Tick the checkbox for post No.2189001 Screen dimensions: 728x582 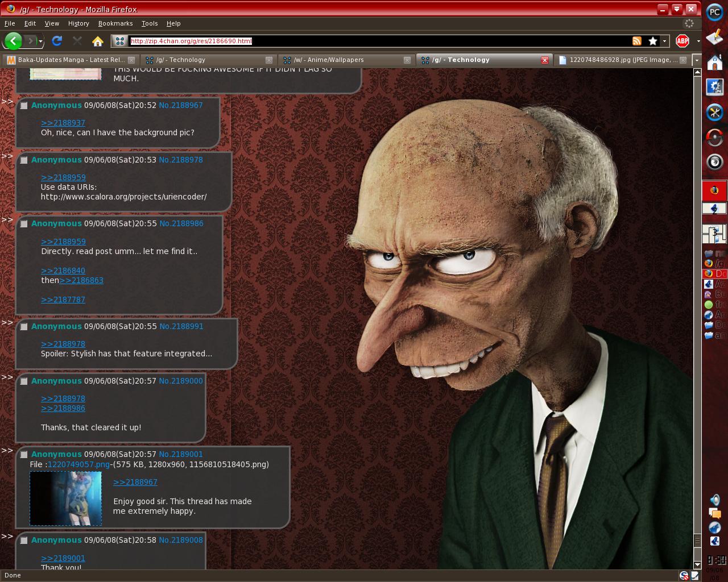24,455
